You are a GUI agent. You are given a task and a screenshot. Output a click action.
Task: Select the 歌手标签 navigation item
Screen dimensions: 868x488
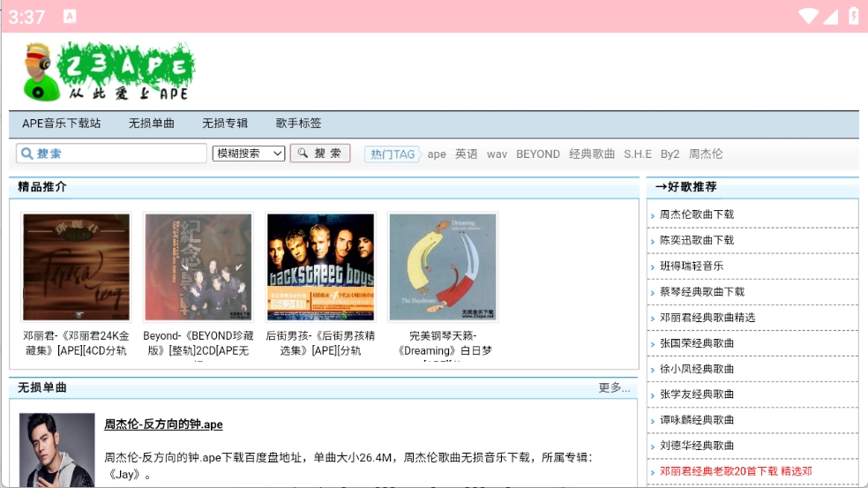tap(298, 124)
